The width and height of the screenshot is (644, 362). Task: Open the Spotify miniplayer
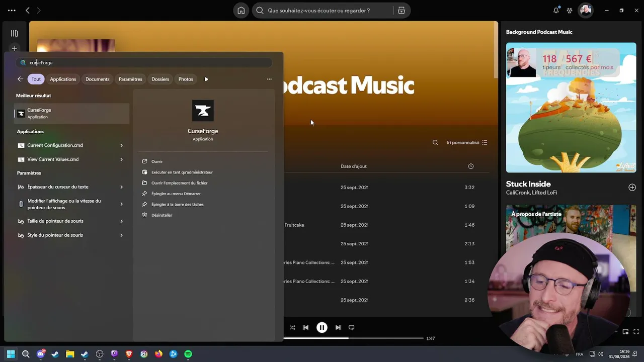(x=625, y=331)
